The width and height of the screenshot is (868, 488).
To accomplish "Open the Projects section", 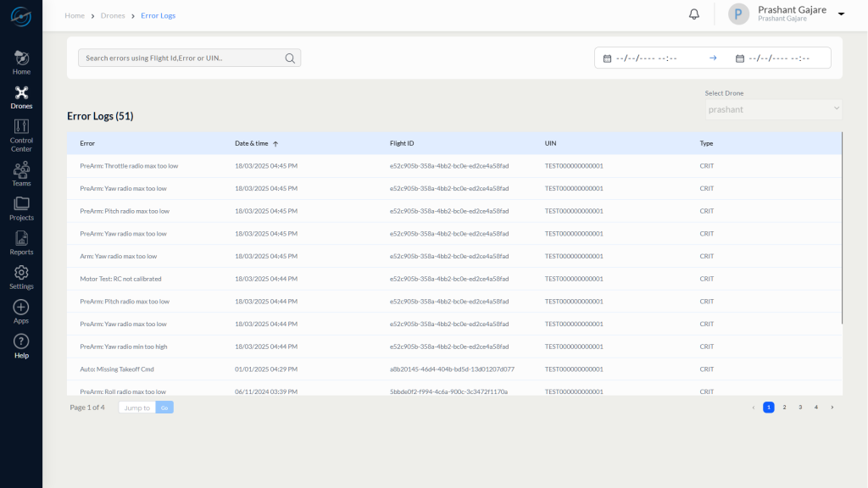I will pyautogui.click(x=20, y=207).
